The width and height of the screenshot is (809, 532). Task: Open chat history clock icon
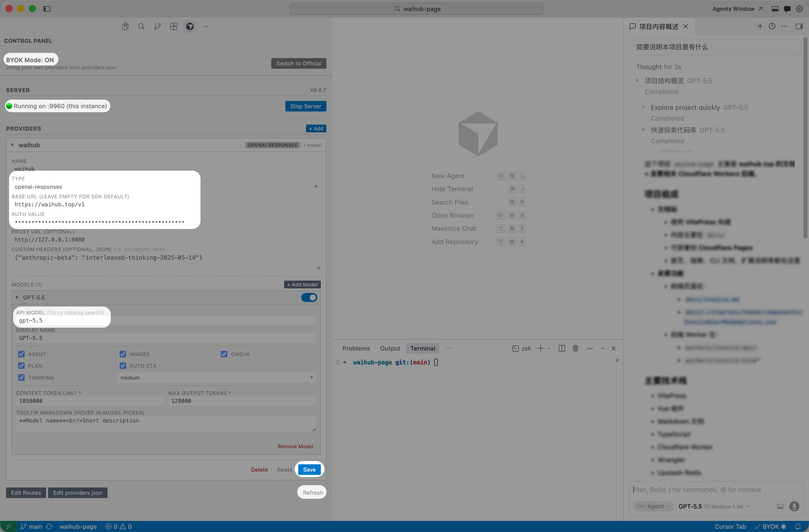coord(772,26)
